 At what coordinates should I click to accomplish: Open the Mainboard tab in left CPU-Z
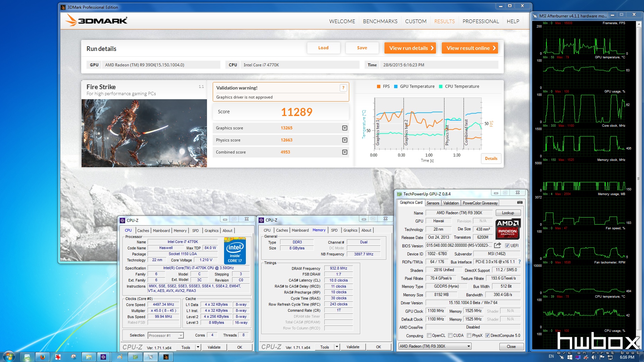pyautogui.click(x=161, y=231)
